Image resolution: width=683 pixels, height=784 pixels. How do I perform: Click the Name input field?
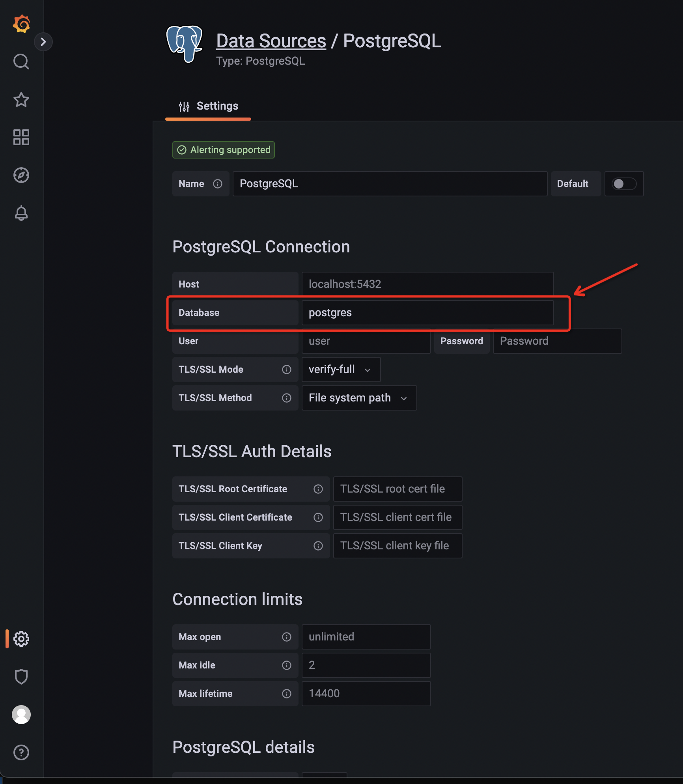tap(390, 184)
